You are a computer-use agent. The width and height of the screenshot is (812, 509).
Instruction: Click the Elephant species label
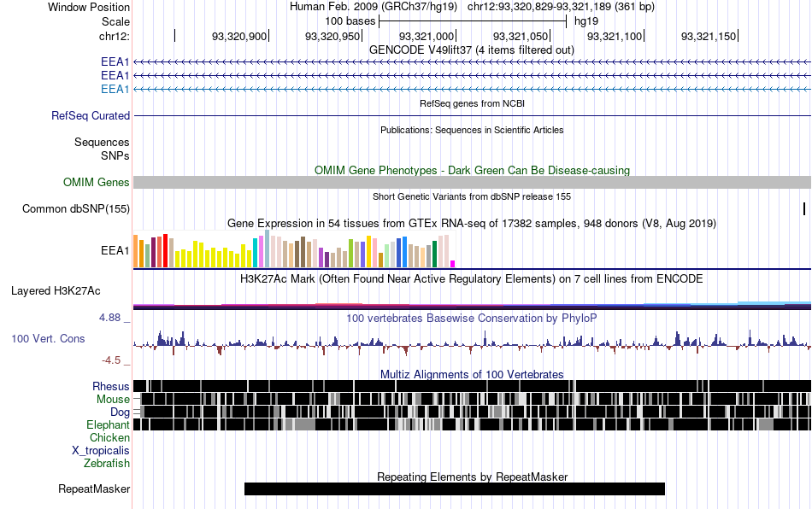(108, 424)
